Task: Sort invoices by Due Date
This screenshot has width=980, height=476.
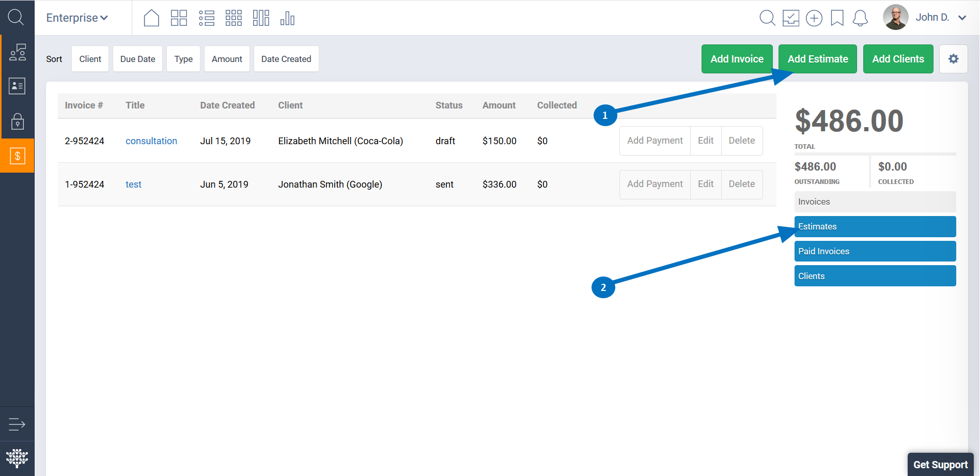Action: click(x=137, y=59)
